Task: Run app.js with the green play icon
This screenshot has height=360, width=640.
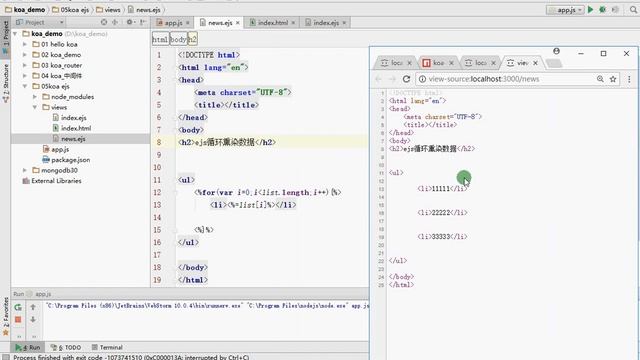Action: coord(590,9)
